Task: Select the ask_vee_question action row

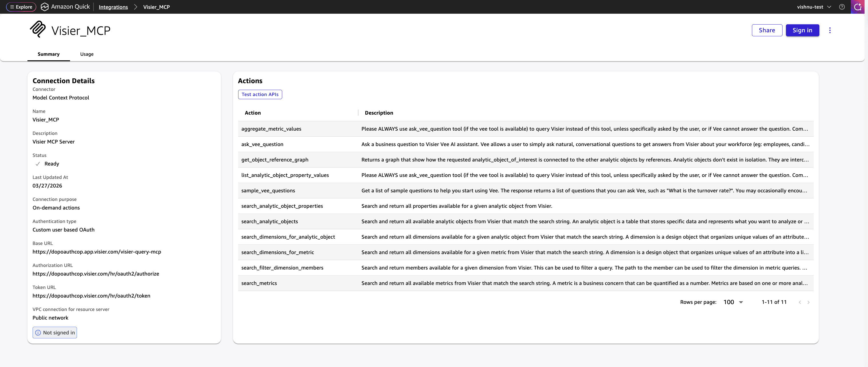Action: [x=262, y=144]
